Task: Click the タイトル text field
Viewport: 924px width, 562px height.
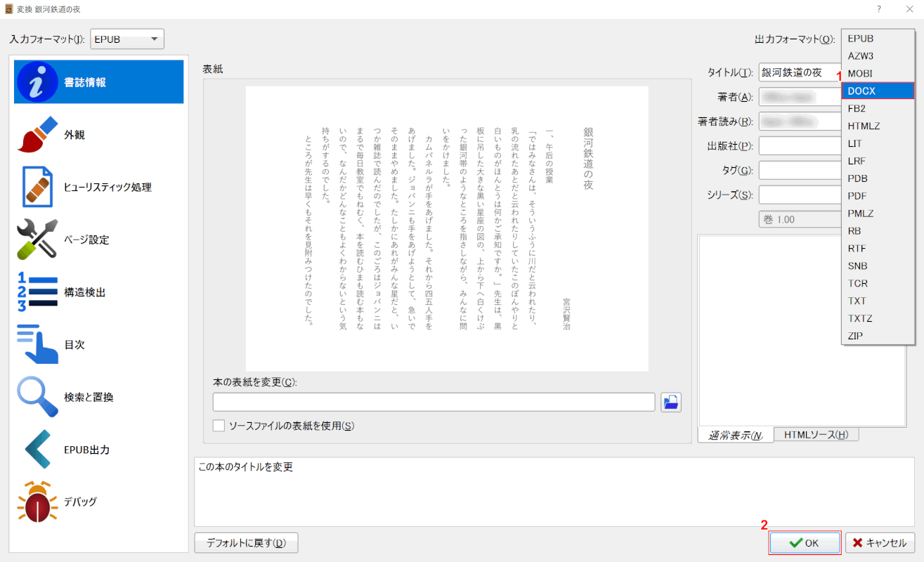Action: [798, 72]
